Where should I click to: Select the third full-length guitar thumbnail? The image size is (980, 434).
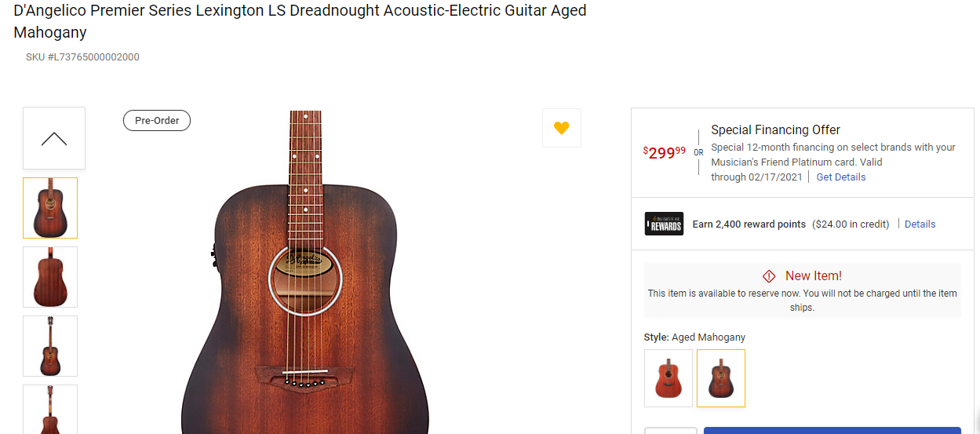(x=50, y=346)
